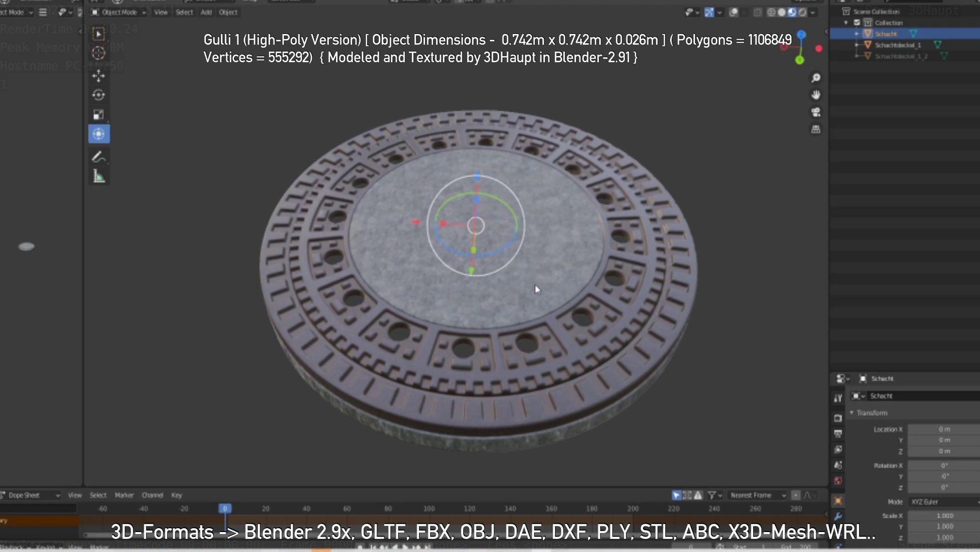The image size is (980, 552).
Task: Select the active Transform tool
Action: 99,134
